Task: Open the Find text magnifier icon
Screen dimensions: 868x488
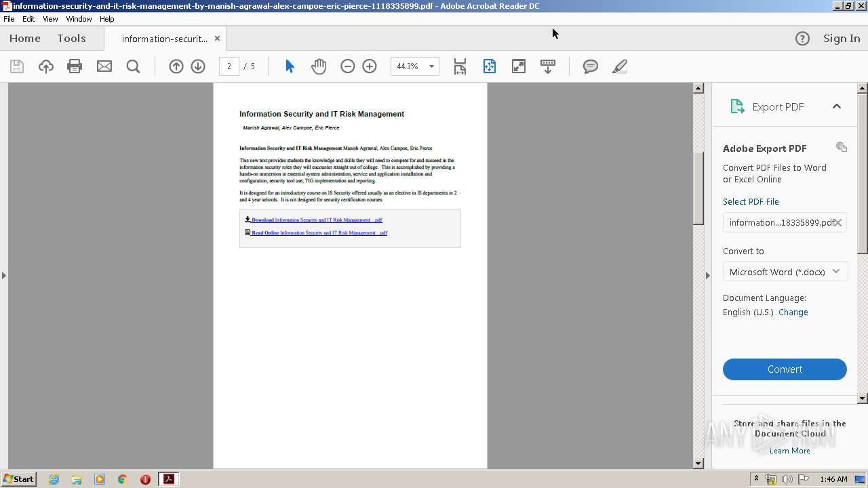Action: [x=134, y=66]
